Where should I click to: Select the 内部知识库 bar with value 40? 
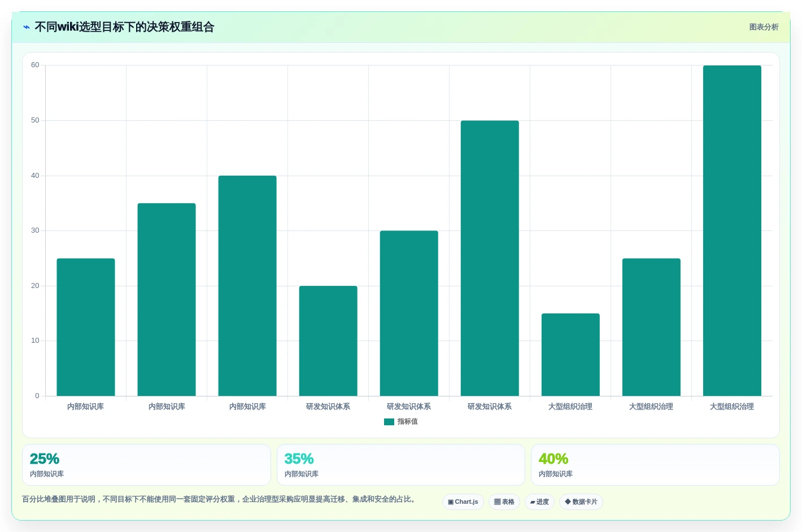tap(247, 286)
